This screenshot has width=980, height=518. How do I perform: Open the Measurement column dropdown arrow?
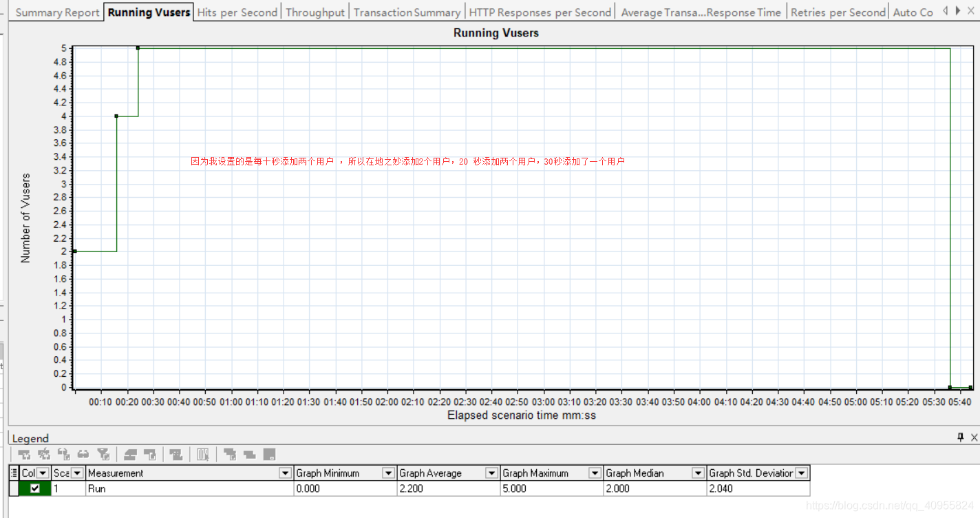coord(285,473)
